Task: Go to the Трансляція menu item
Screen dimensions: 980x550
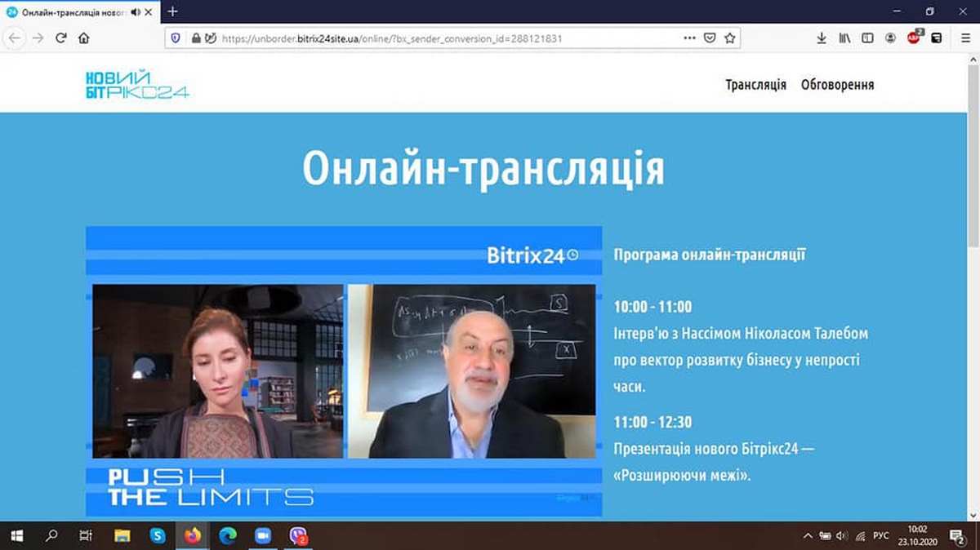Action: [755, 85]
